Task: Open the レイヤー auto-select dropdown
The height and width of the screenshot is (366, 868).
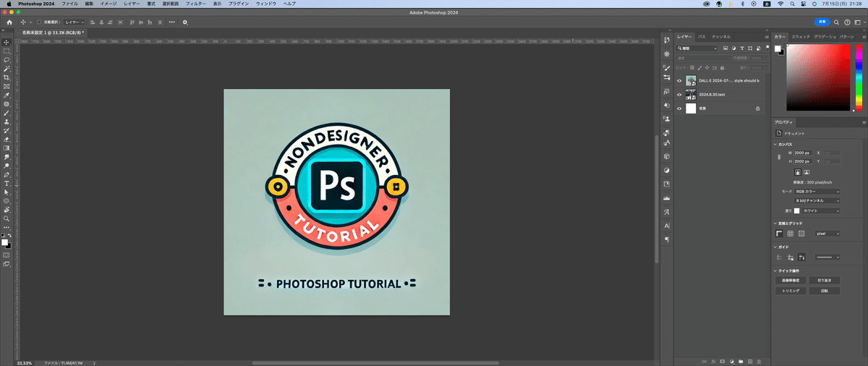Action: tap(74, 22)
